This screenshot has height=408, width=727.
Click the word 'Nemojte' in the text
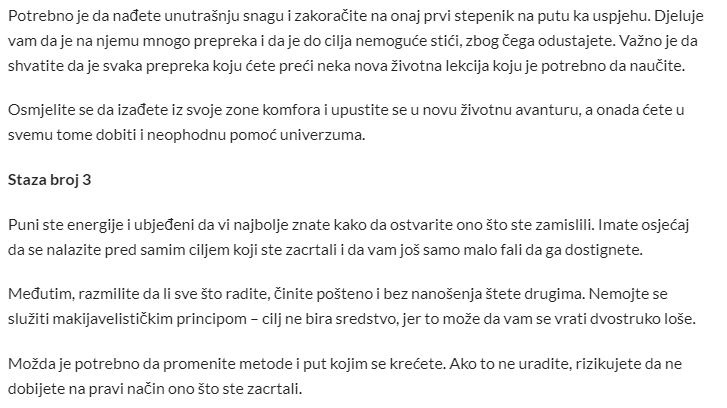(x=616, y=294)
